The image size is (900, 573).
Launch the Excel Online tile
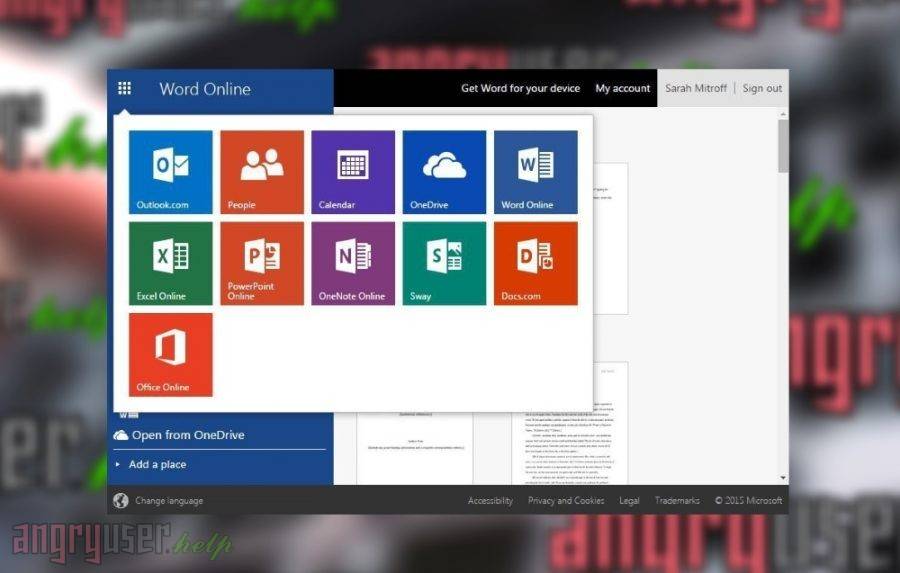tap(170, 264)
